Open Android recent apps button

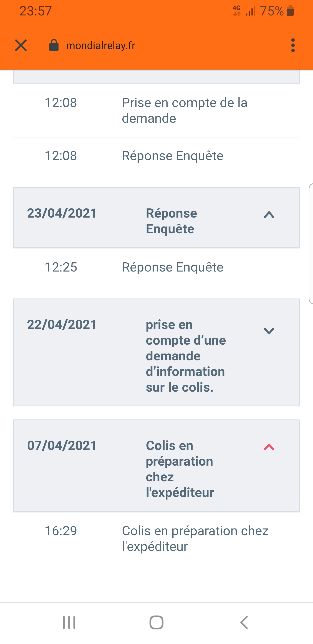tap(69, 622)
